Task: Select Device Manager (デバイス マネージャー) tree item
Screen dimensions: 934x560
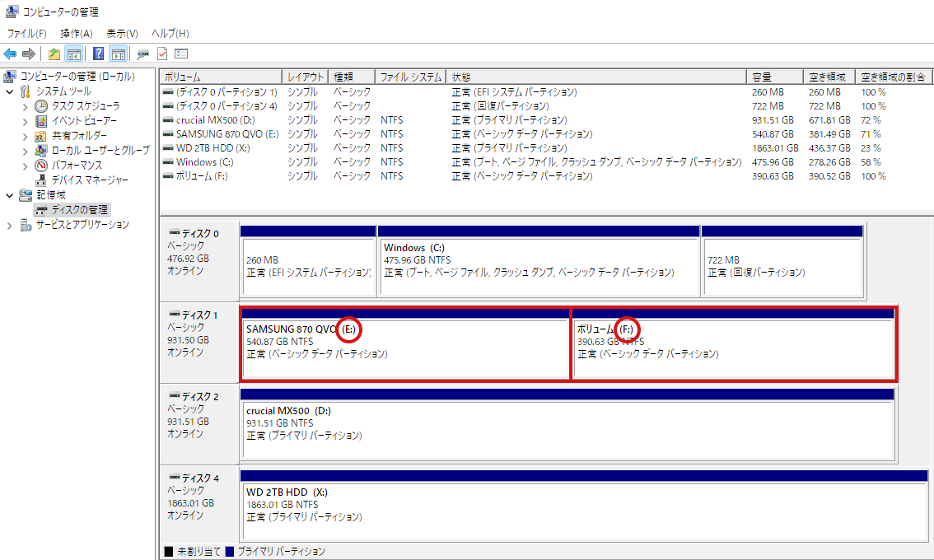Action: pos(90,180)
